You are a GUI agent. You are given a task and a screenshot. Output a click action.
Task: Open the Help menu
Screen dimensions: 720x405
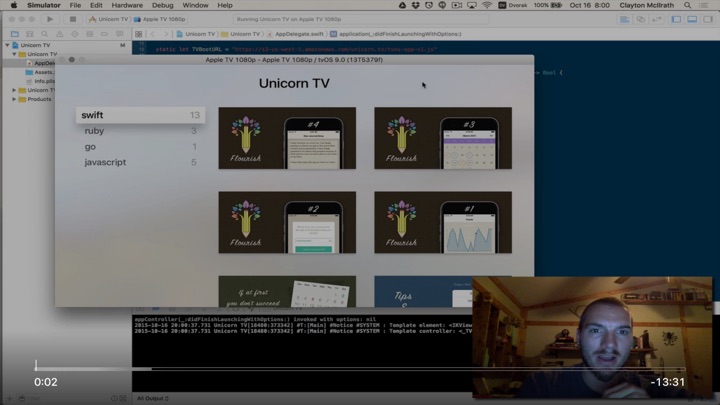click(x=225, y=6)
